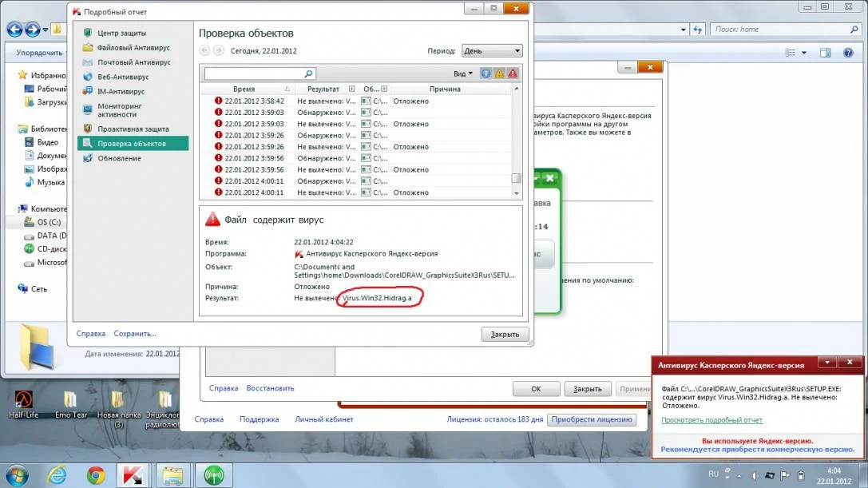Select row 22.01.2012 4:00:11 Не вылечено
Image resolution: width=868 pixels, height=488 pixels.
[356, 192]
